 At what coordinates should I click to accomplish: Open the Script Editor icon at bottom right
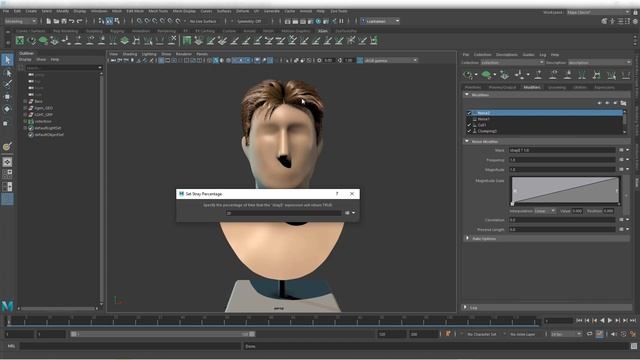(x=634, y=346)
